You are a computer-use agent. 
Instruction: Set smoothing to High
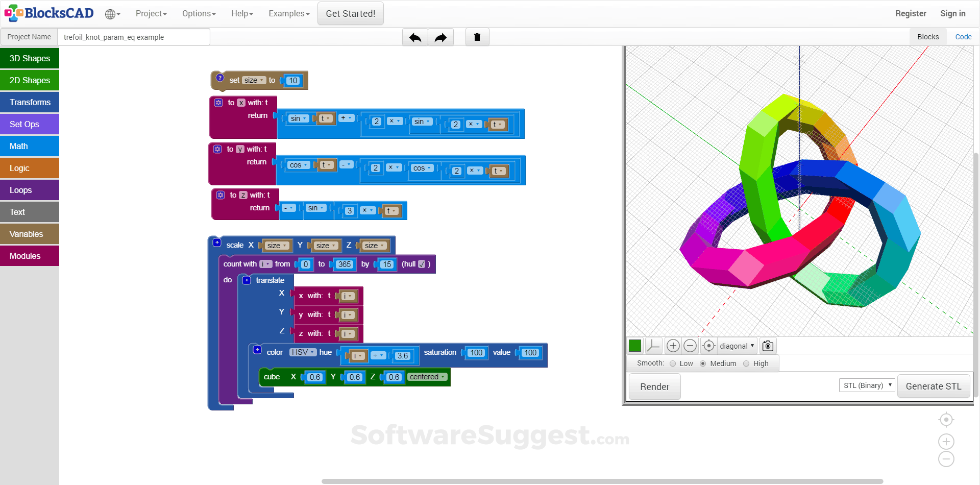[x=746, y=363]
